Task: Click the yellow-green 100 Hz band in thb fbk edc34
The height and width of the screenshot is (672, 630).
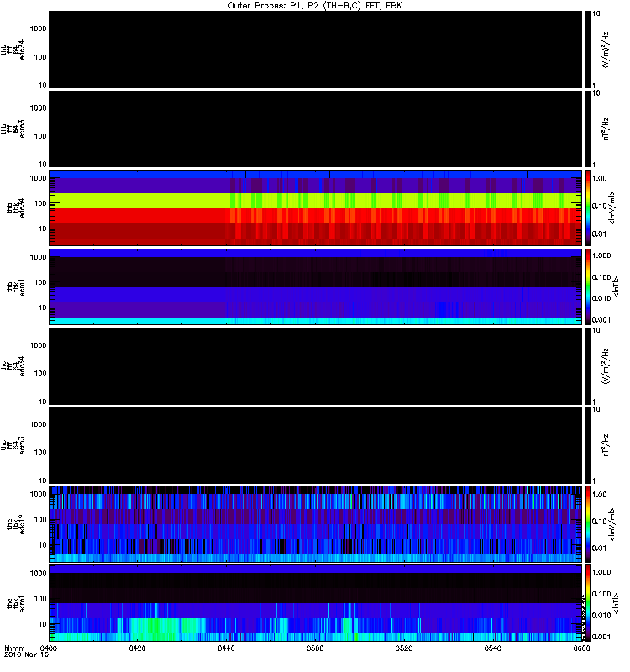Action: coord(315,201)
